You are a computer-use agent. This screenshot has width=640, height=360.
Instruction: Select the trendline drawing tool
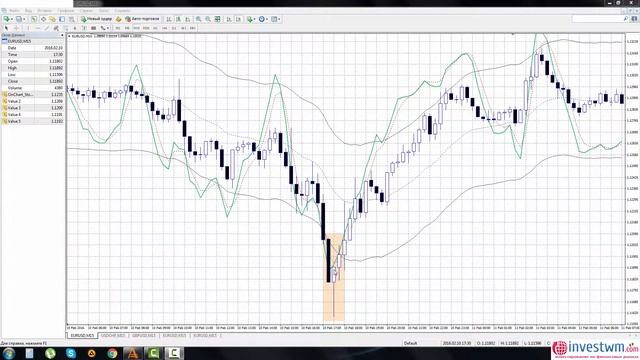[47, 28]
